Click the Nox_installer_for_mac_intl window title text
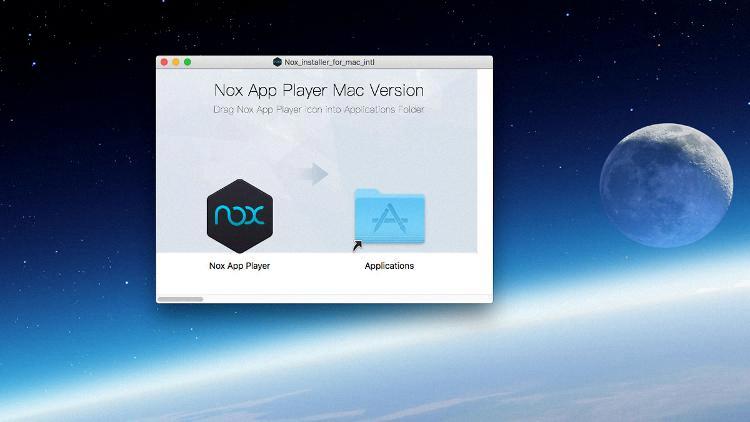750x422 pixels. (x=330, y=62)
